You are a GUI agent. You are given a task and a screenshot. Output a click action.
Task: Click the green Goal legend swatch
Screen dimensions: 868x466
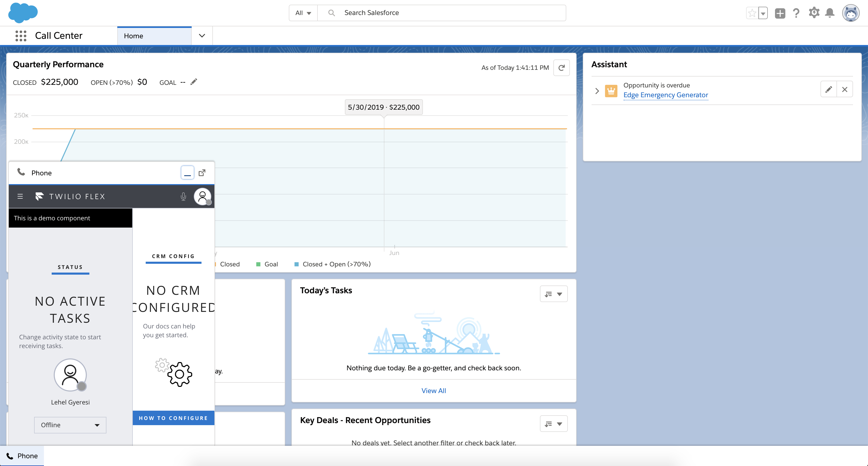[x=258, y=264]
